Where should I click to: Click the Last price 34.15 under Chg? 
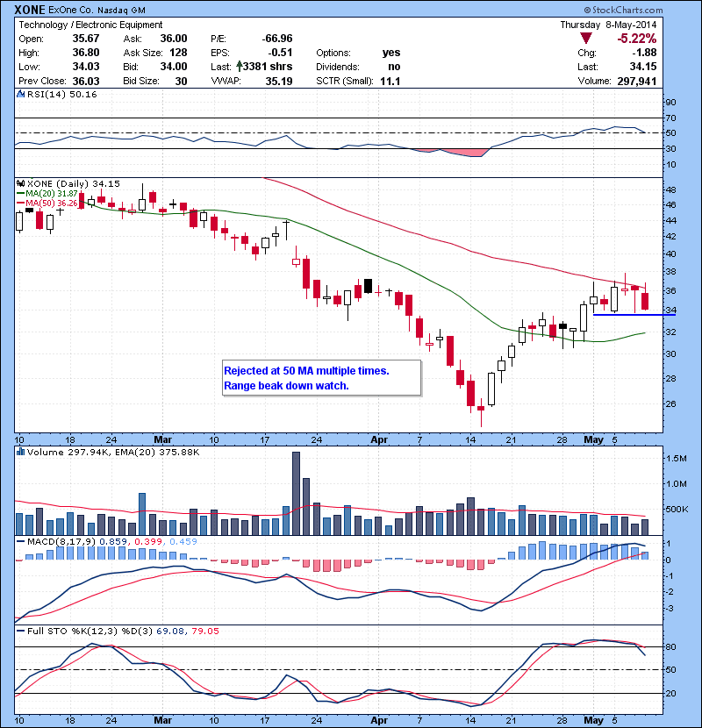coord(643,67)
